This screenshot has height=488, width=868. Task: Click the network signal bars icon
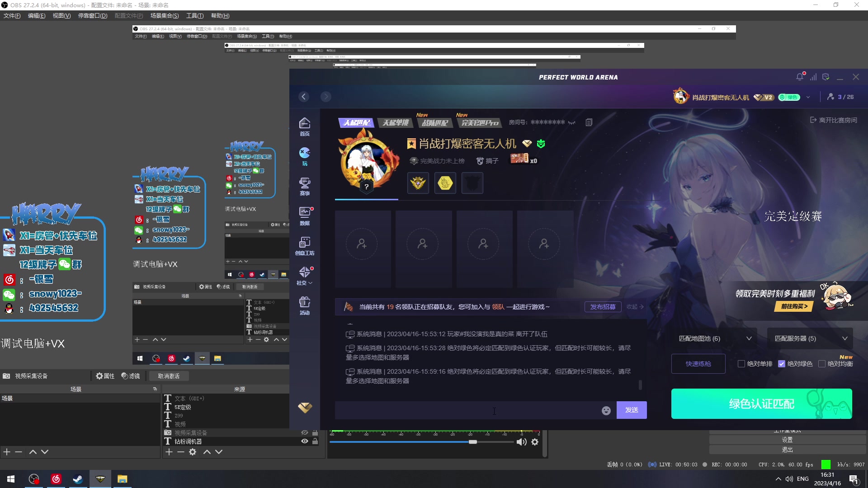pos(813,77)
